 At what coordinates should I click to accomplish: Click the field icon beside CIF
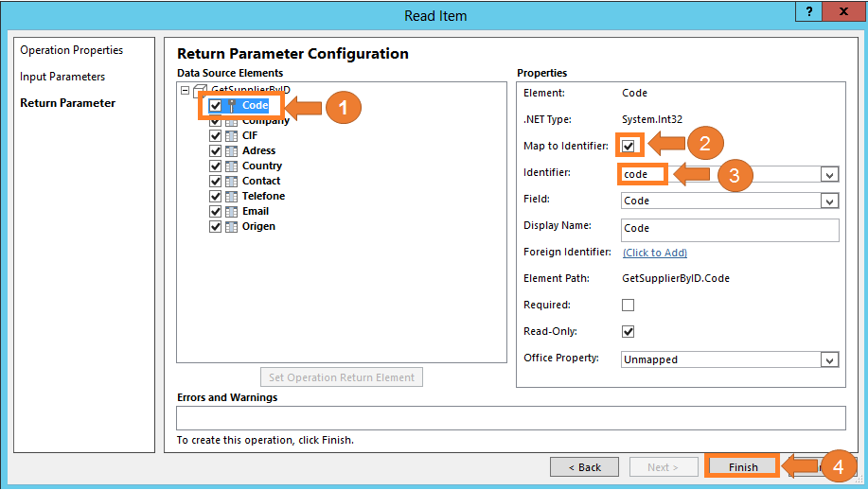click(232, 135)
